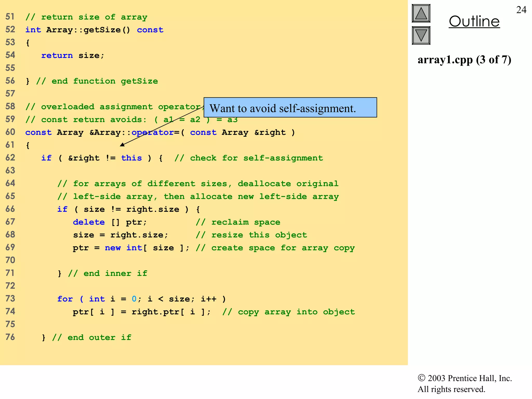
Task: Click the opening brace on line 61
Action: (x=28, y=145)
